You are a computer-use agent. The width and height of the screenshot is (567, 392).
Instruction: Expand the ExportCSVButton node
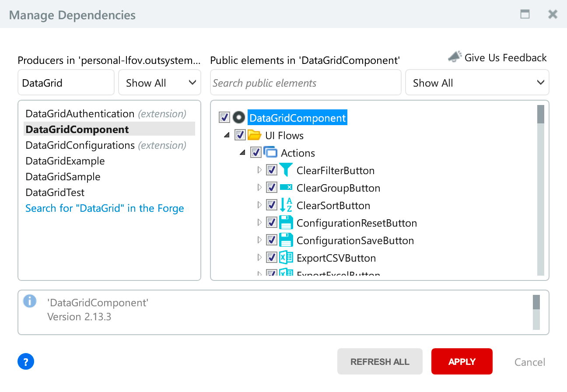(x=259, y=258)
